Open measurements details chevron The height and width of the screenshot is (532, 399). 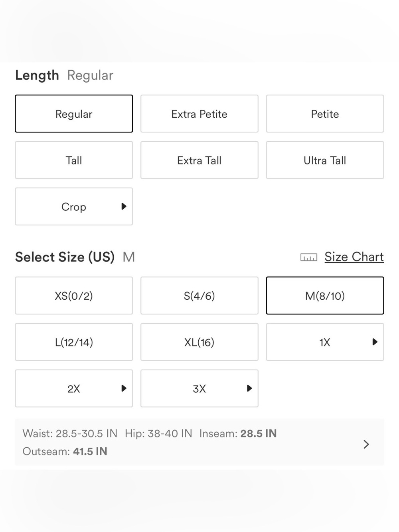point(366,444)
